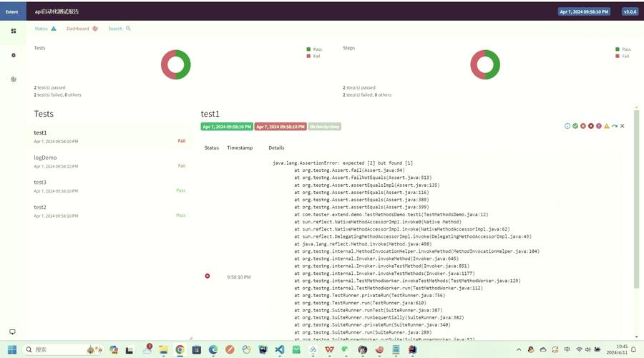Screen dimensions: 644x358
Task: Toggle the Dashboard view
Action: tap(82, 29)
